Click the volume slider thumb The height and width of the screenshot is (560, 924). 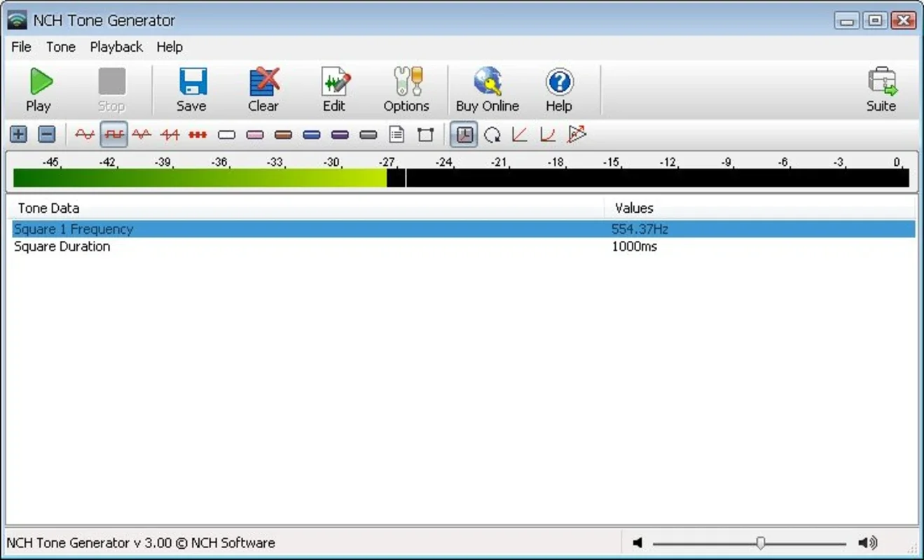(761, 542)
